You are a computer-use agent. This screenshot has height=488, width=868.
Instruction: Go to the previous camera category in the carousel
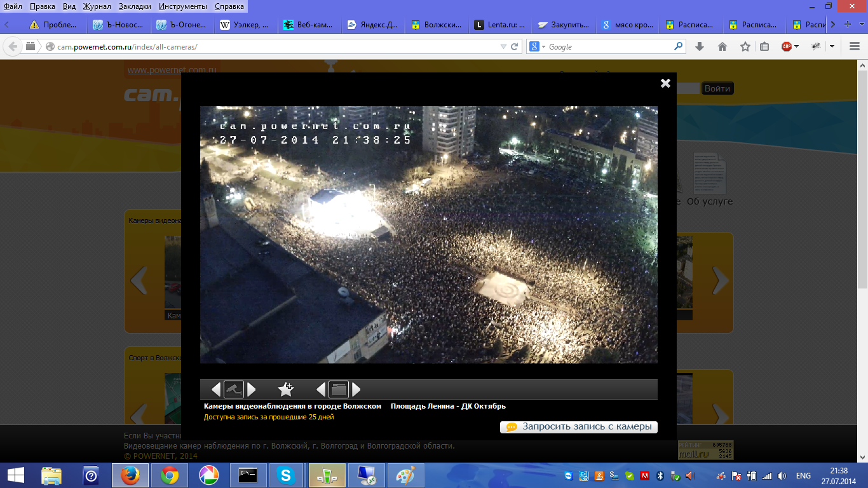coord(139,280)
